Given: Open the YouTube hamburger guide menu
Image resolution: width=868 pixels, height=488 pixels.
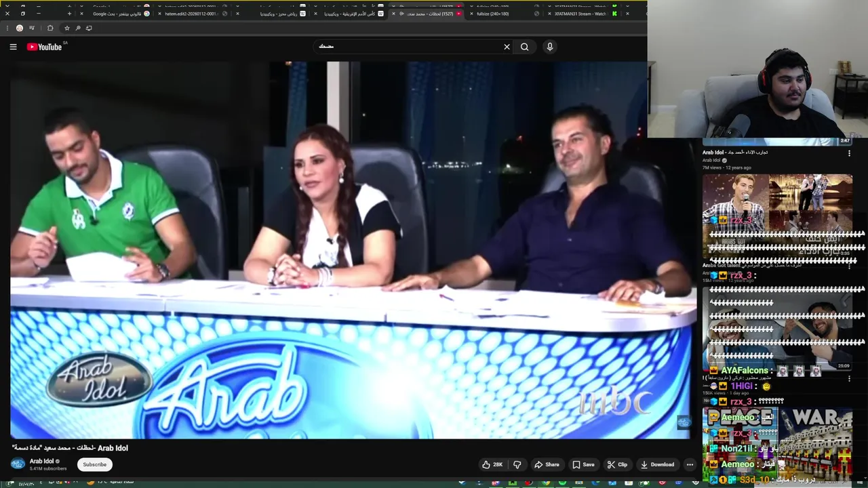Looking at the screenshot, I should tap(13, 47).
